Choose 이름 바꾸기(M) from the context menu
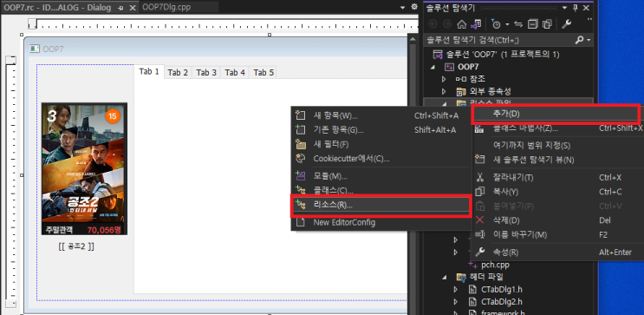This screenshot has height=315, width=644. [x=558, y=234]
